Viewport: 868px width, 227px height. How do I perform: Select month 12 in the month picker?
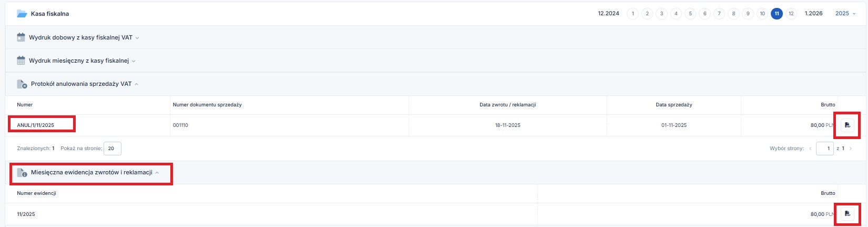click(791, 14)
